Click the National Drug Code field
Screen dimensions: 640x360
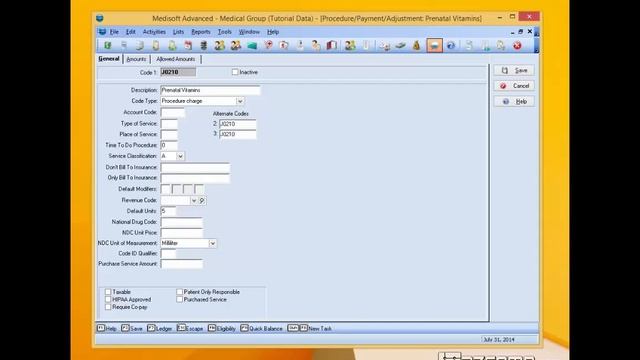click(x=182, y=222)
